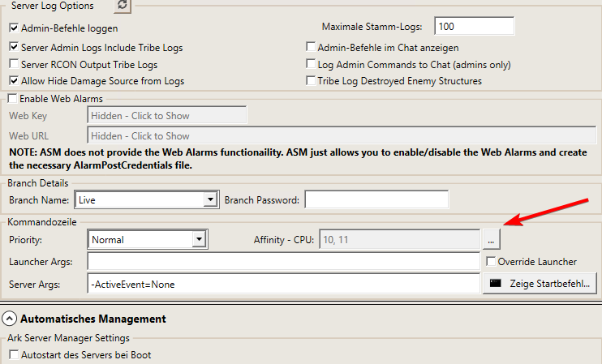Image resolution: width=602 pixels, height=364 pixels.
Task: Toggle Server Admin Logs Include Tribe Logs
Action: pyautogui.click(x=14, y=47)
